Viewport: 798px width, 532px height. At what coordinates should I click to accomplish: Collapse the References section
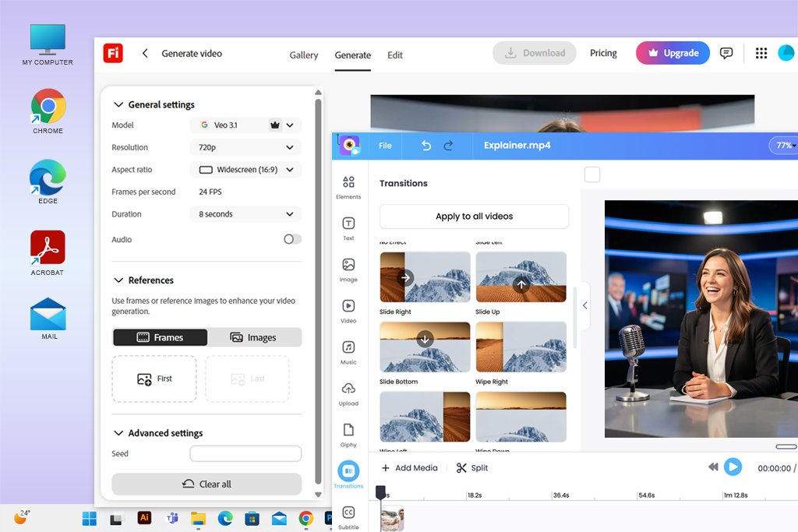click(x=118, y=280)
